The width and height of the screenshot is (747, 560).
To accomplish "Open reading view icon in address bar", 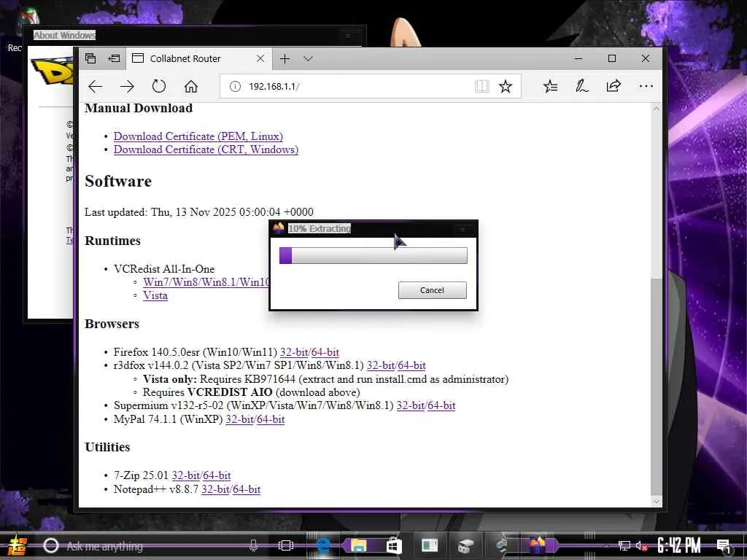I will [481, 86].
